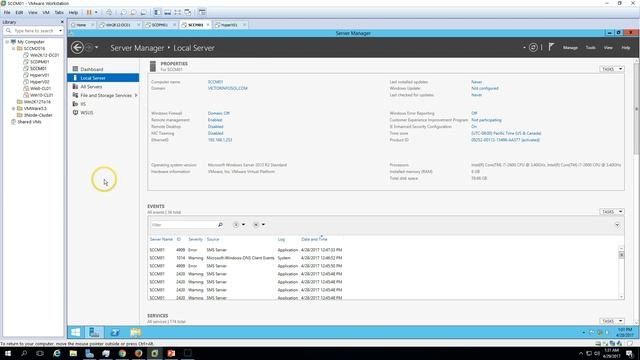Screen dimensions: 640x360
Task: Open Edge browser on host taskbar
Action: point(57,353)
